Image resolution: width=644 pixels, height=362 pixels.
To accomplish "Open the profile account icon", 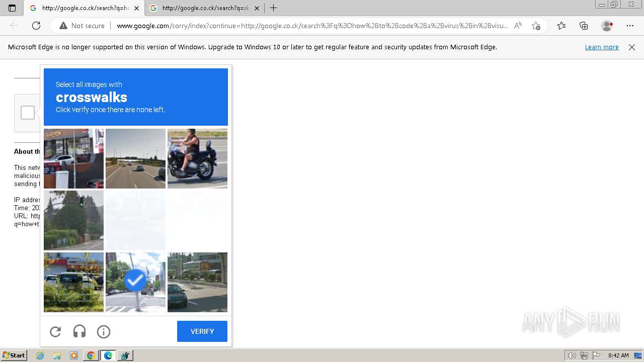I will click(x=607, y=26).
